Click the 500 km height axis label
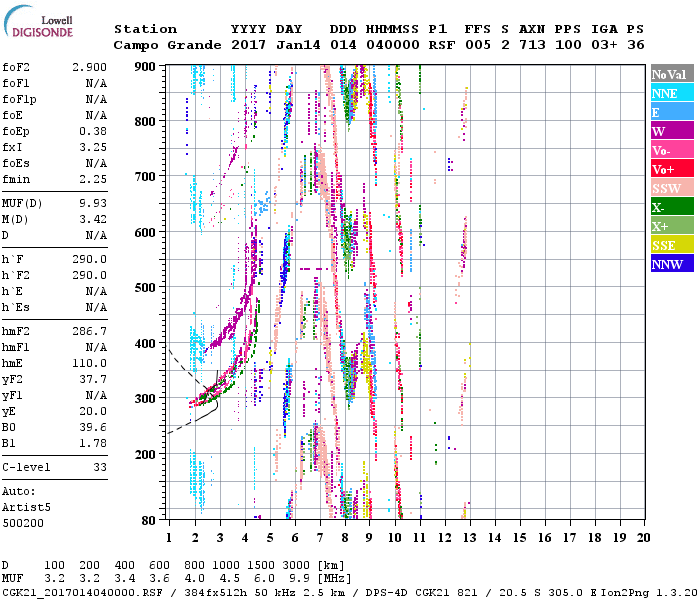The height and width of the screenshot is (600, 700). [145, 288]
